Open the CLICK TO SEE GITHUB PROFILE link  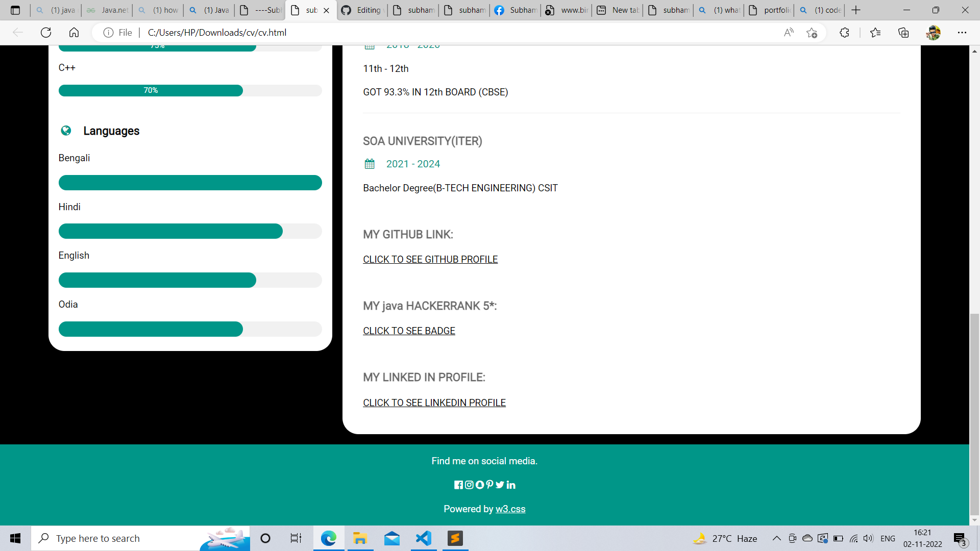[x=430, y=259]
